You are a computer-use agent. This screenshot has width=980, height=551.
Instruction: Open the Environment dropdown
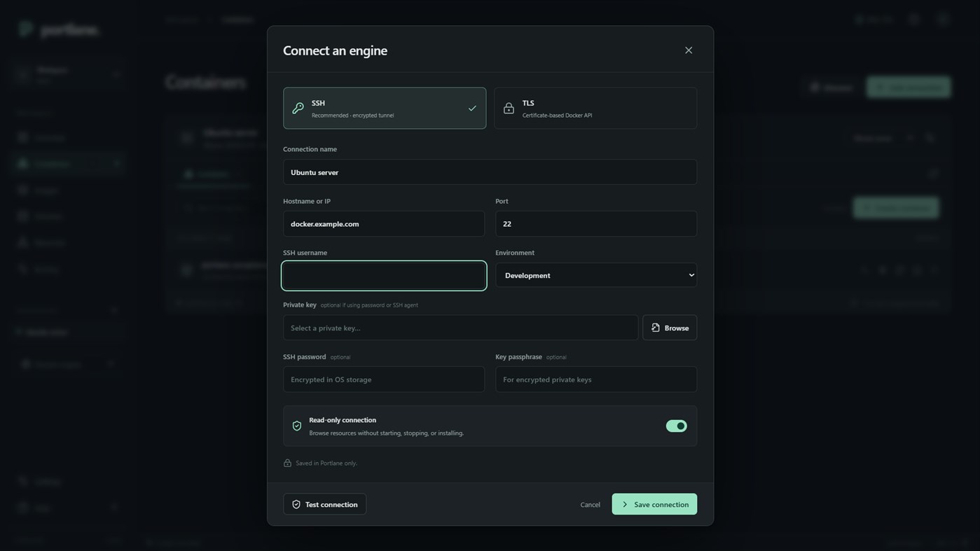(596, 275)
